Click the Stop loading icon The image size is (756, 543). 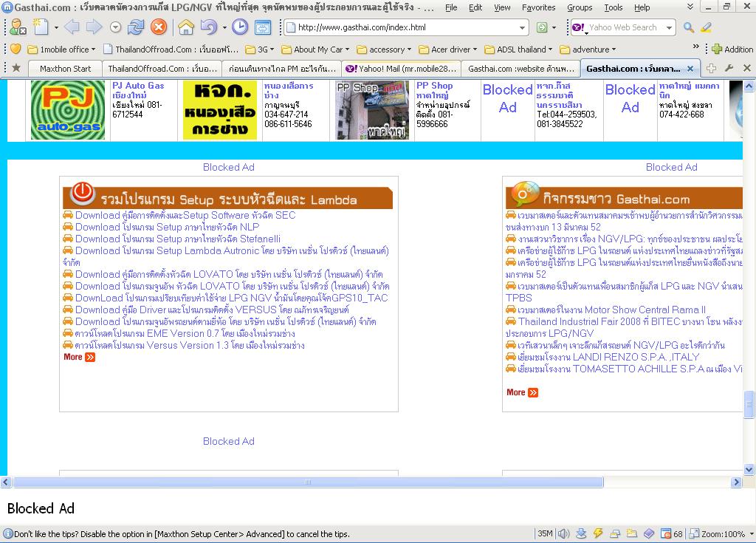coord(159,27)
